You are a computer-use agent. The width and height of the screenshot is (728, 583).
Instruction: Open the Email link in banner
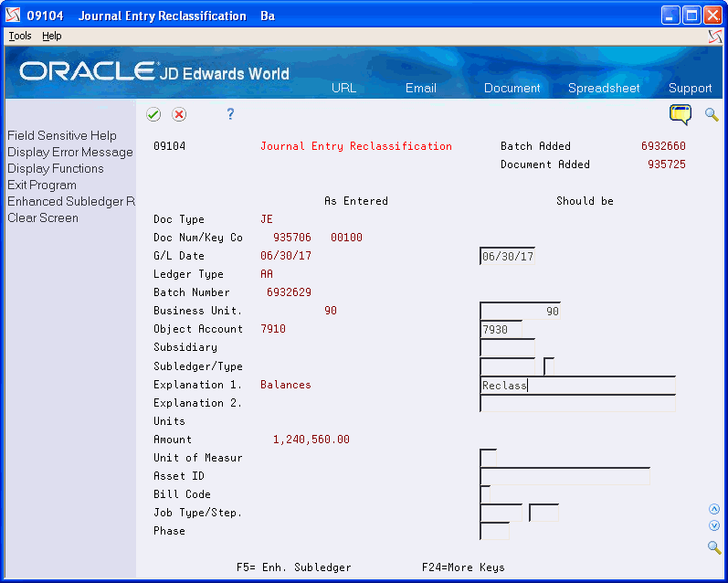click(421, 89)
